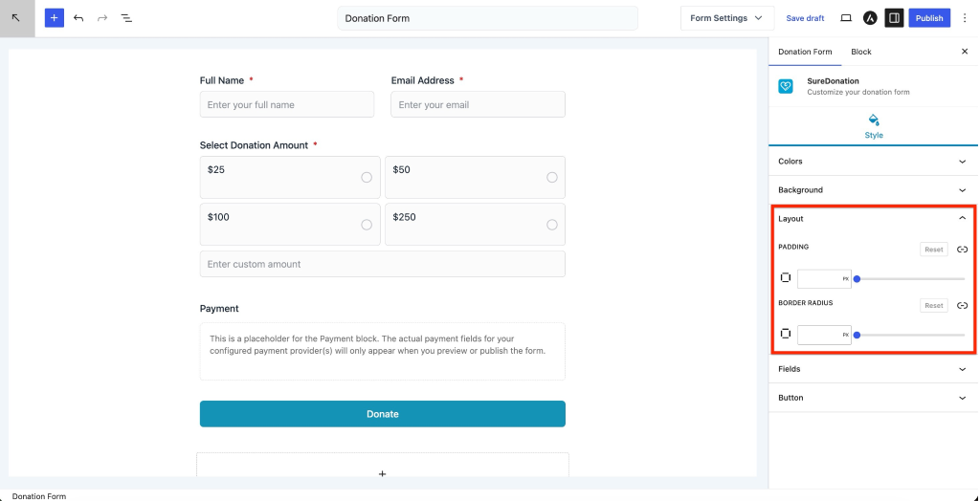
Task: Click the Donation Form title field
Action: coord(487,18)
